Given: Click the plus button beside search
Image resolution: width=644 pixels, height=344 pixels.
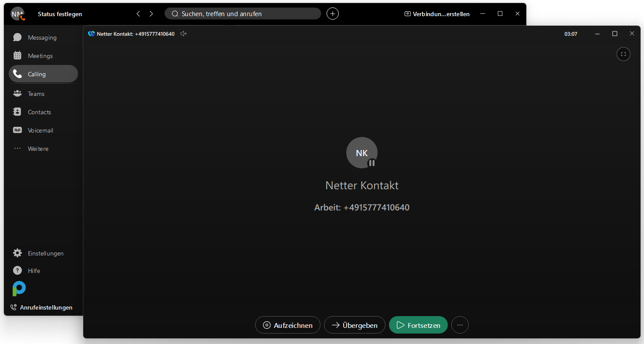Looking at the screenshot, I should [333, 14].
